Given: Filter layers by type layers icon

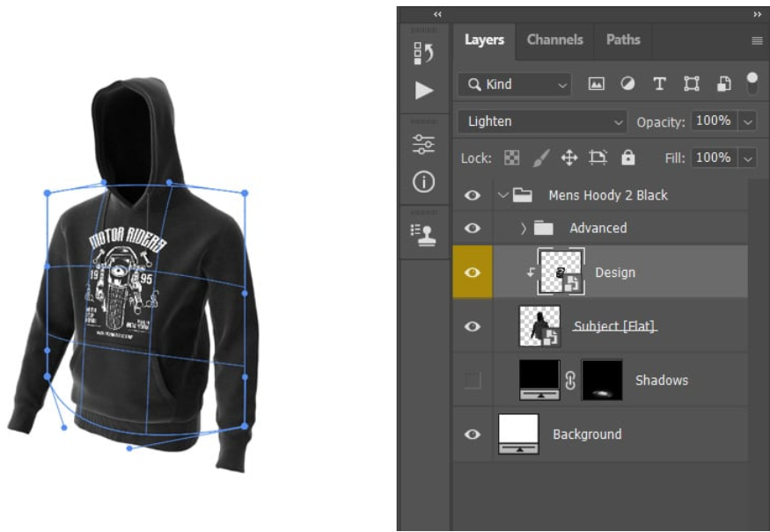Looking at the screenshot, I should coord(659,84).
